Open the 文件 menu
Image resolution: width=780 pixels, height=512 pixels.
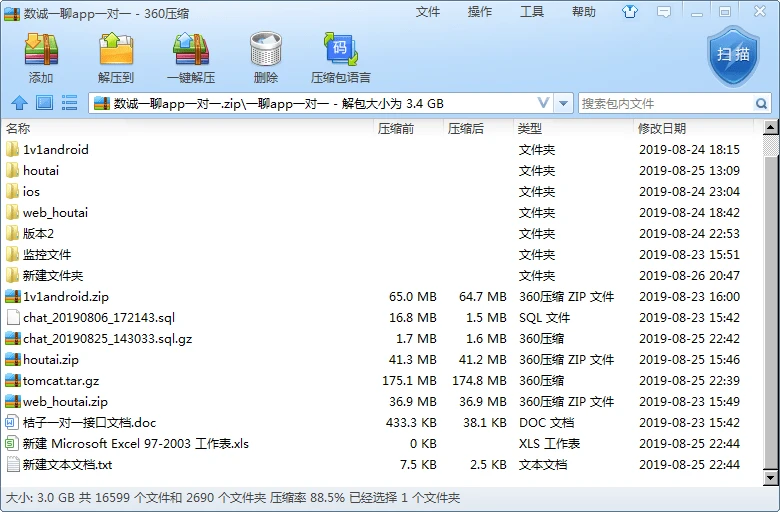(x=428, y=12)
